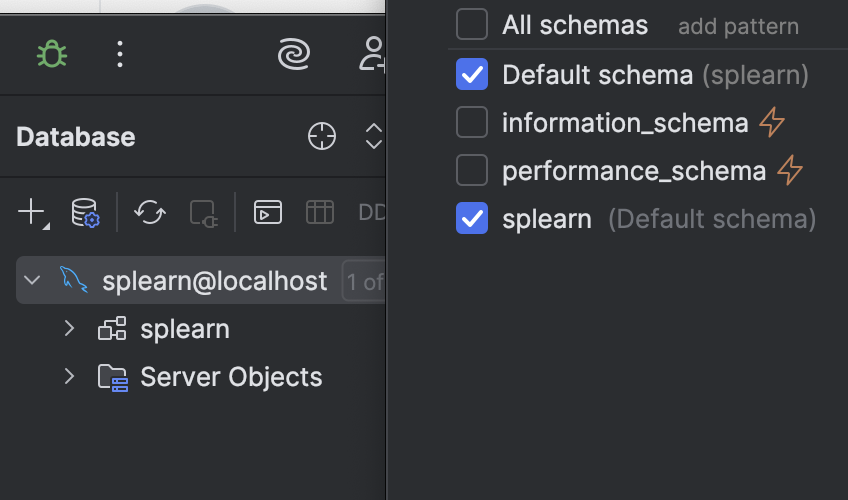The height and width of the screenshot is (500, 848).
Task: Click the add pattern link
Action: 738,26
